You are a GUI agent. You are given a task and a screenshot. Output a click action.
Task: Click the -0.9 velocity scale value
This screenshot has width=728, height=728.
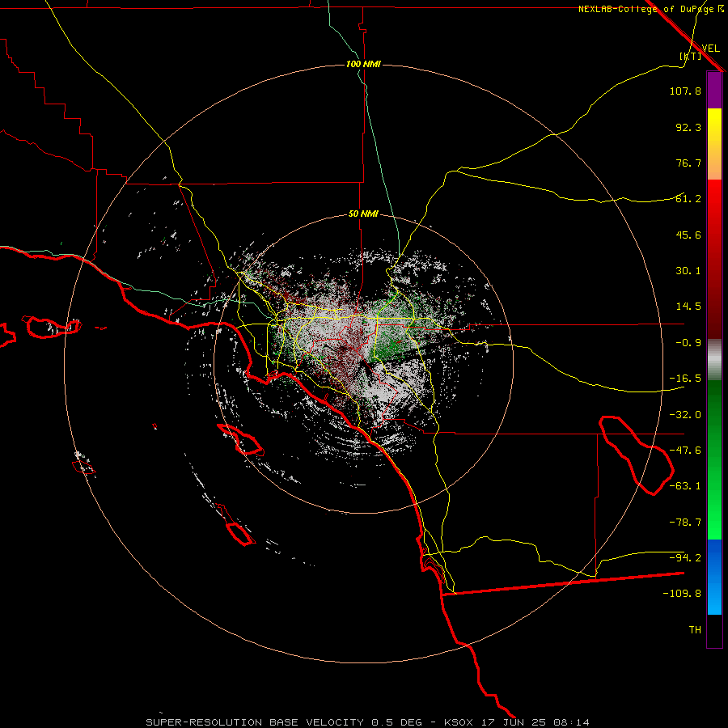pyautogui.click(x=688, y=343)
